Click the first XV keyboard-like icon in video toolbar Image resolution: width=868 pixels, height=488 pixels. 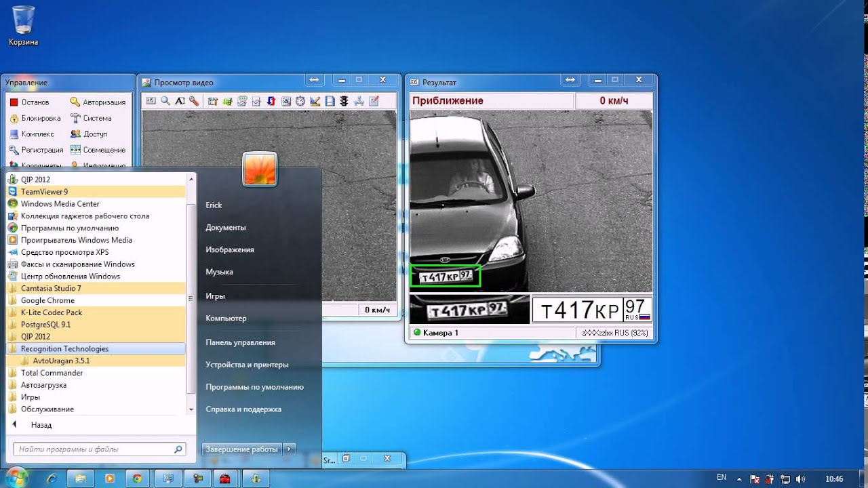click(x=151, y=101)
